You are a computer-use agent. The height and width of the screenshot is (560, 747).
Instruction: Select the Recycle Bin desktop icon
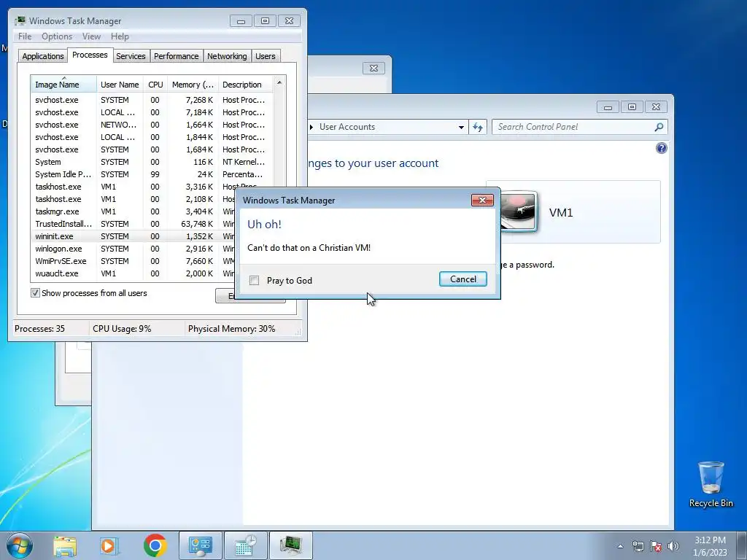[711, 484]
